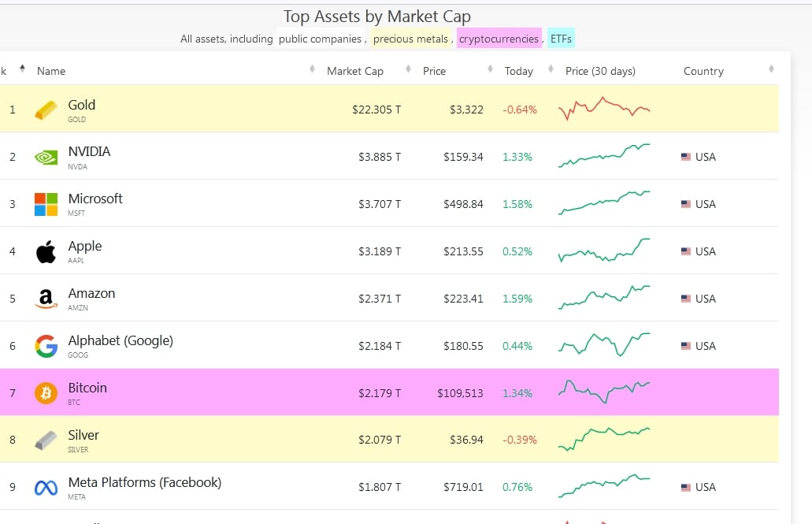
Task: Click the Today column header
Action: (x=519, y=71)
